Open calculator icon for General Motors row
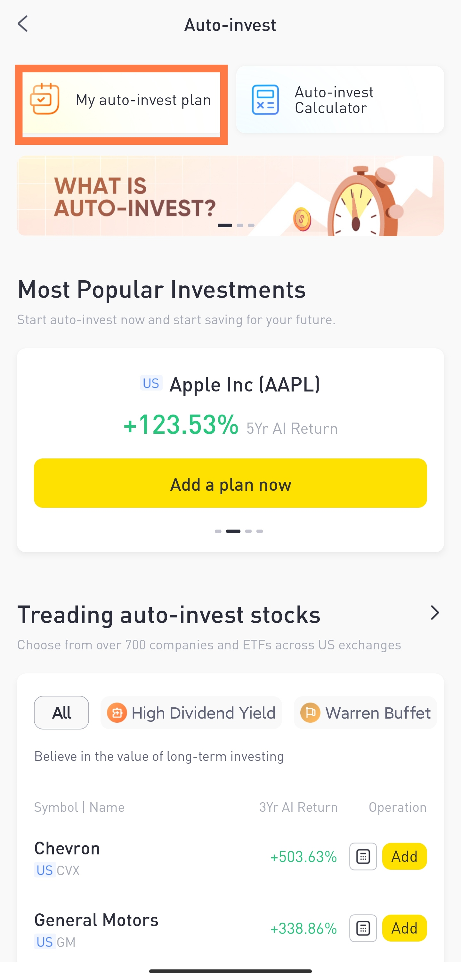 click(x=363, y=928)
